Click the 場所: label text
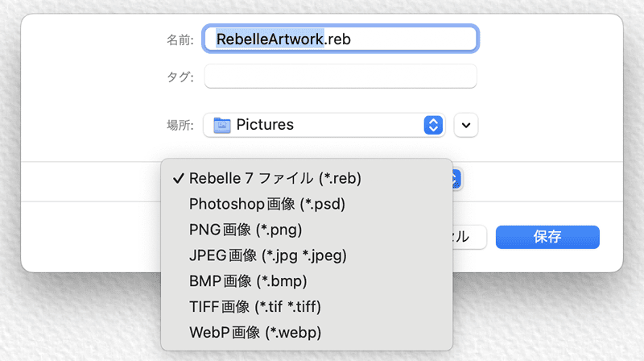This screenshot has height=361, width=644. coord(180,125)
